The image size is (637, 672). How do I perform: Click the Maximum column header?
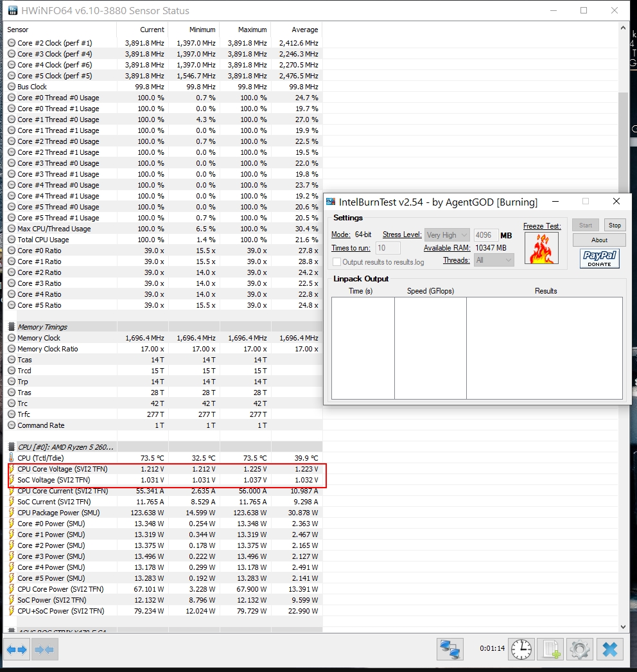point(245,30)
